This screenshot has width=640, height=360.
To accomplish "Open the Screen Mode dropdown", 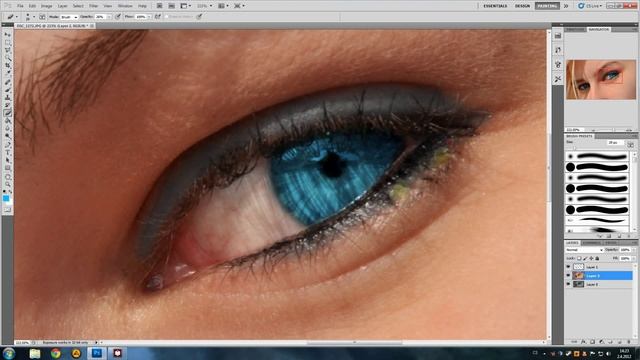I will (239, 6).
